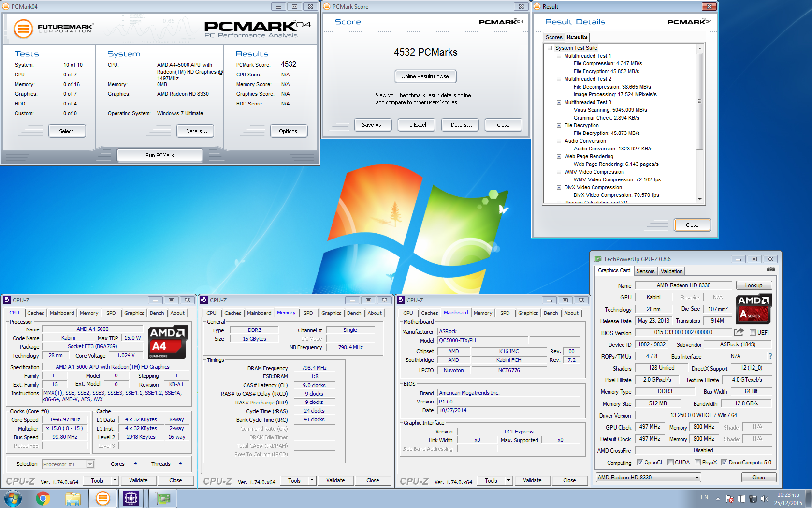The height and width of the screenshot is (508, 812).
Task: Click the Lookup button in GPU-Z
Action: pyautogui.click(x=754, y=285)
